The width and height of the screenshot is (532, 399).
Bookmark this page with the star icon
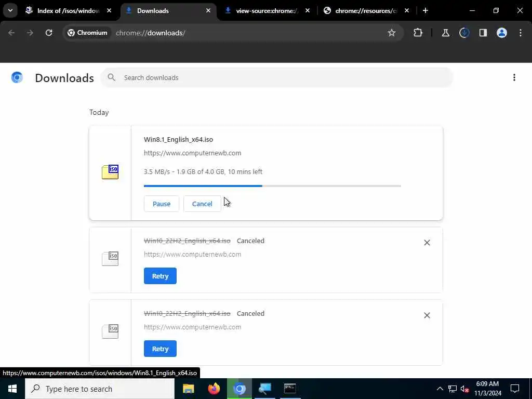[392, 33]
